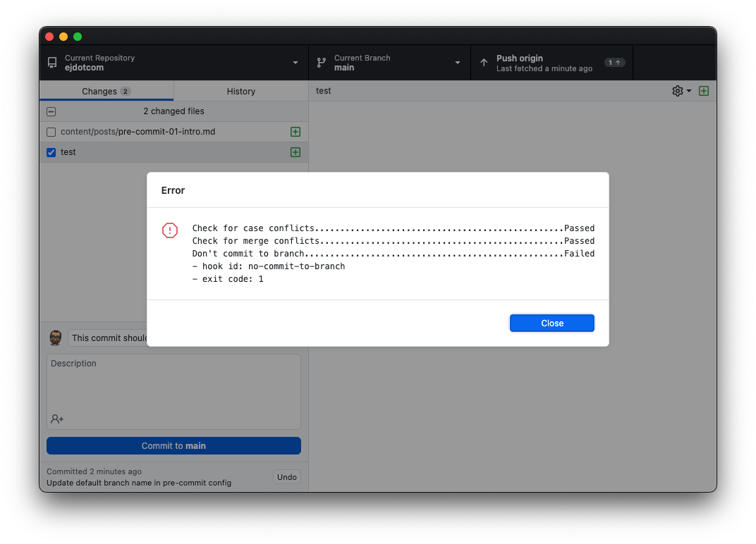
Task: Switch to the History tab
Action: (x=240, y=91)
